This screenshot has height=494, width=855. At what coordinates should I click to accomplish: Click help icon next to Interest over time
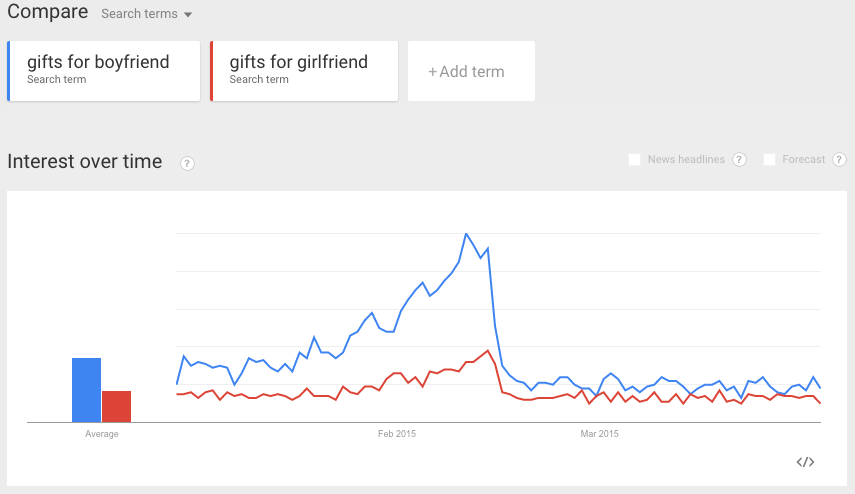point(187,163)
